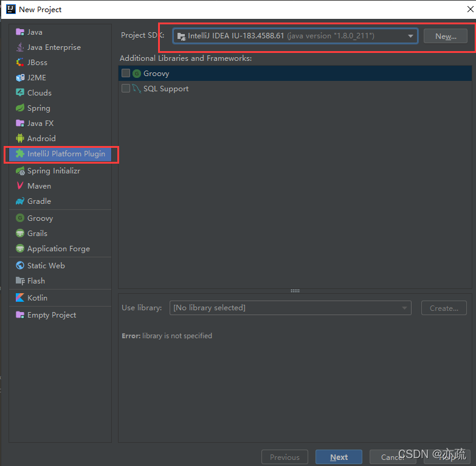The width and height of the screenshot is (476, 466).
Task: Click the SDK folder icon in dropdown
Action: [182, 37]
